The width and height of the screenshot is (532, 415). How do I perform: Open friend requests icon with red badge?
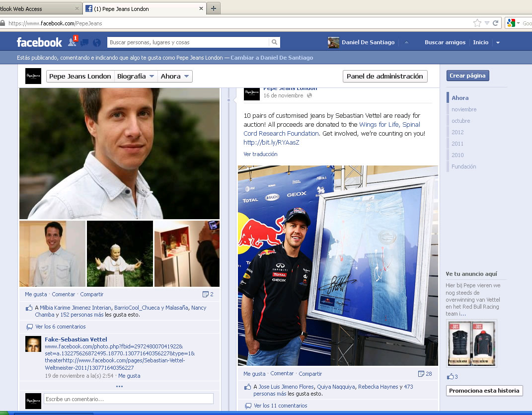(72, 42)
